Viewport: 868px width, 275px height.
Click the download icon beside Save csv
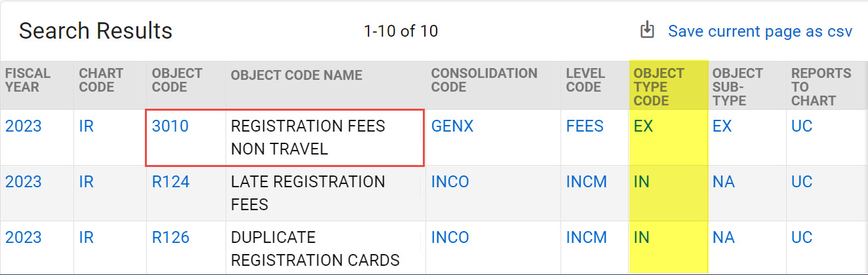[647, 30]
